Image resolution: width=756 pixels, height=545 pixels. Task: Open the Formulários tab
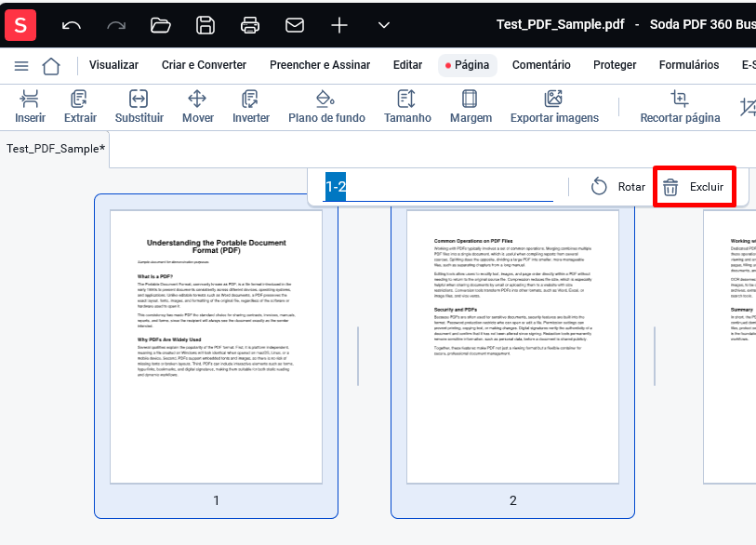click(689, 65)
